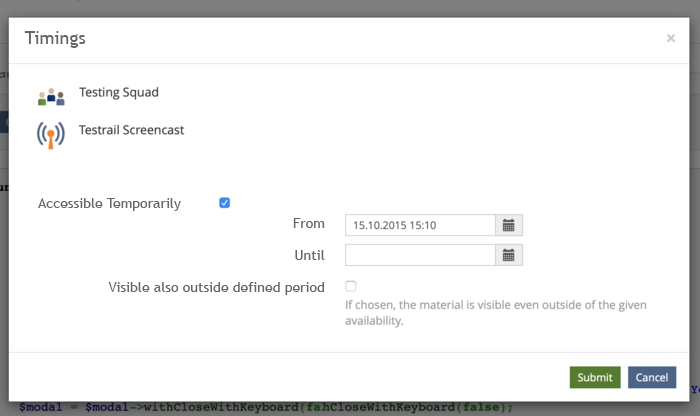Image resolution: width=700 pixels, height=416 pixels.
Task: Click the Accessible Temporarily label
Action: click(109, 203)
